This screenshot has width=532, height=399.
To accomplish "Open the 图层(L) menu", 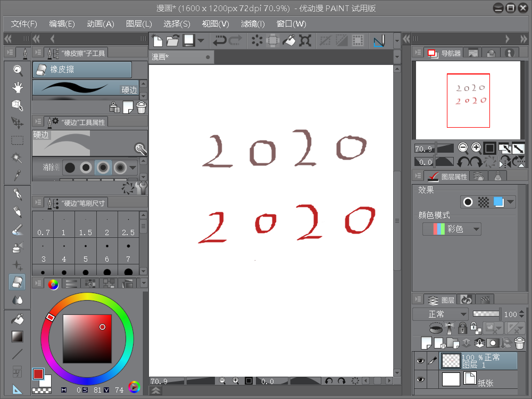I will [x=139, y=24].
